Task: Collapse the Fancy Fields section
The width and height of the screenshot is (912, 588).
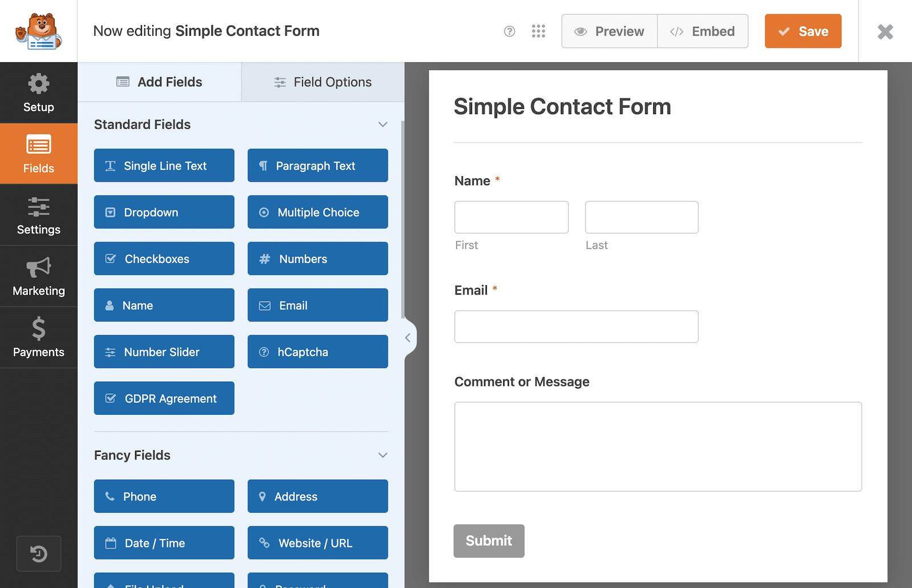Action: (383, 455)
